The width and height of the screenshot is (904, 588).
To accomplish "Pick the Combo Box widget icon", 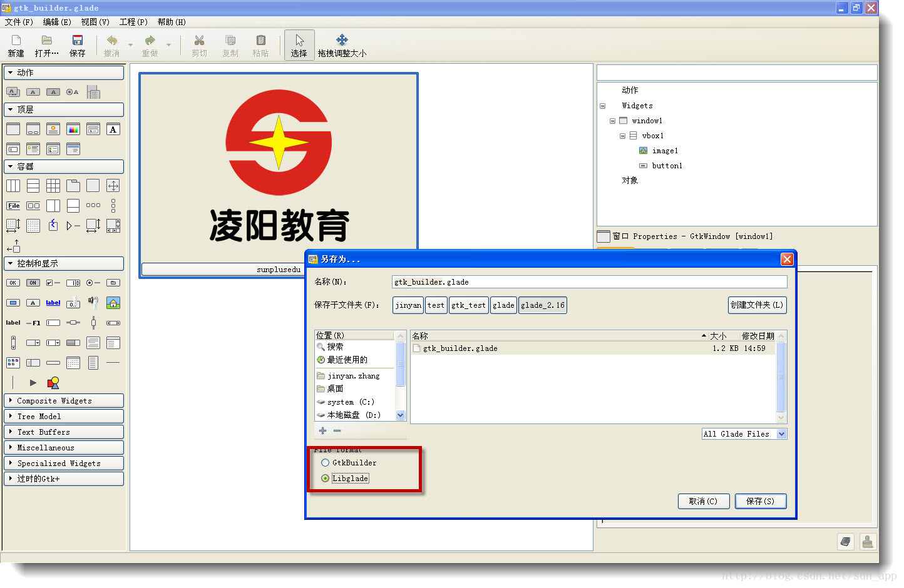I will tap(33, 343).
